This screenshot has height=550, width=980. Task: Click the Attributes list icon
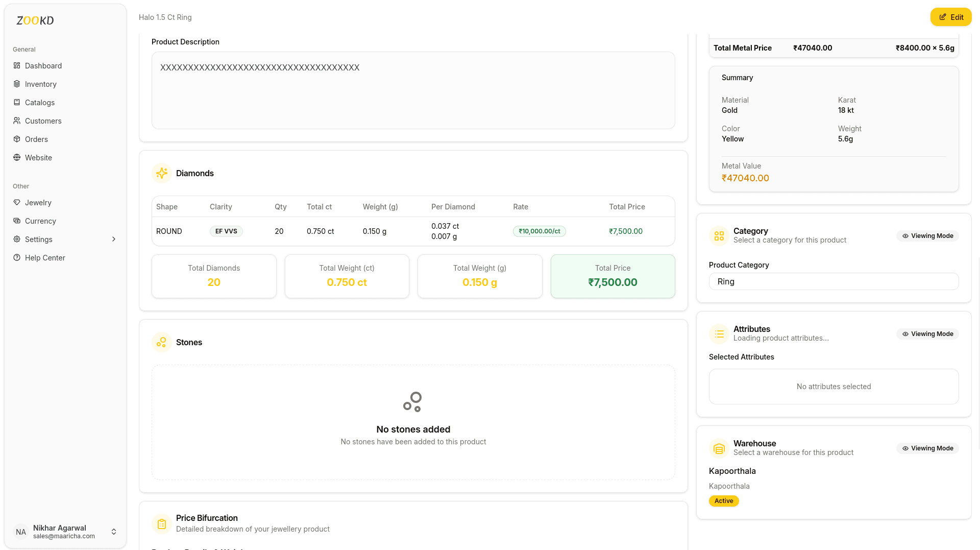[x=719, y=334]
